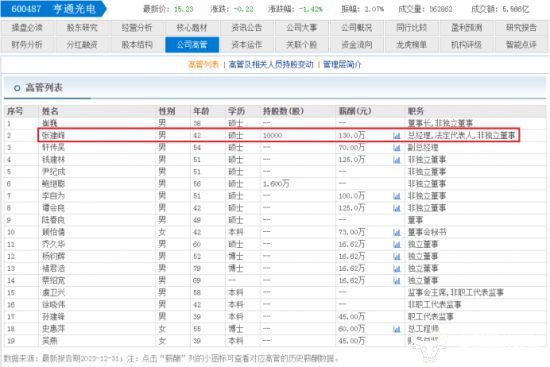This screenshot has height=367, width=550.
Task: Open the 公司概况 tab
Action: pos(357,28)
